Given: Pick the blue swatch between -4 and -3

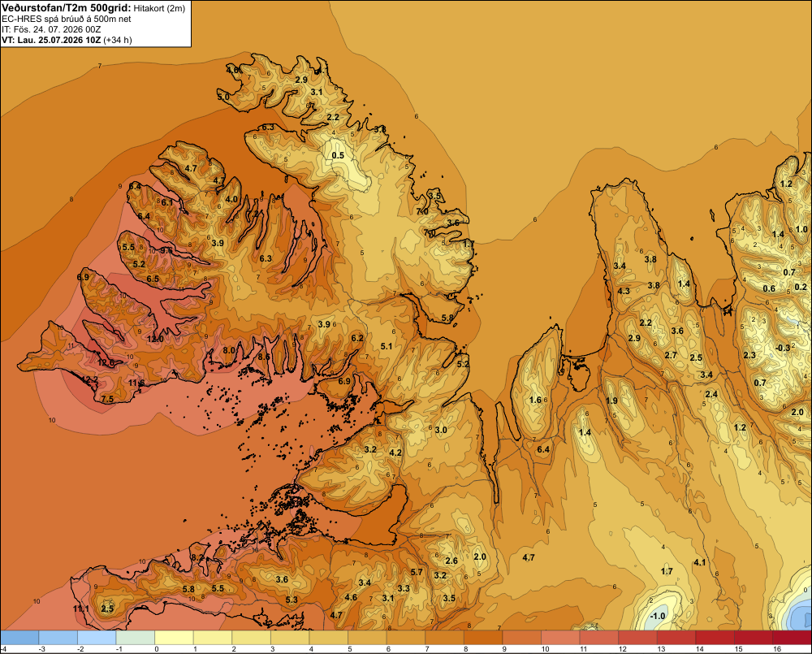Looking at the screenshot, I should pos(19,638).
